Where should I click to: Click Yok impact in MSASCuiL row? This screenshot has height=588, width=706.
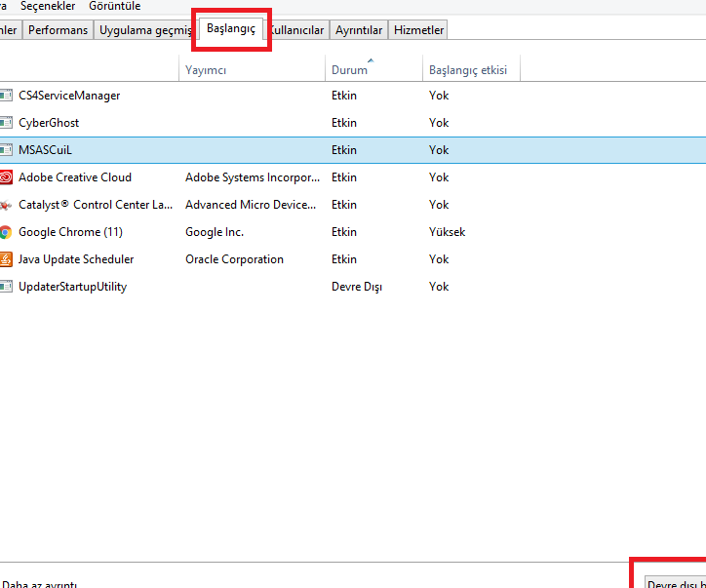[439, 150]
